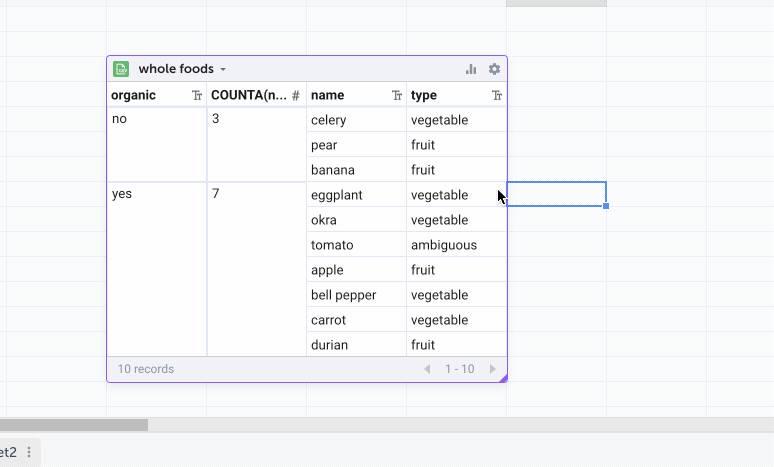This screenshot has height=467, width=774.
Task: Go to next page of records
Action: pos(492,369)
